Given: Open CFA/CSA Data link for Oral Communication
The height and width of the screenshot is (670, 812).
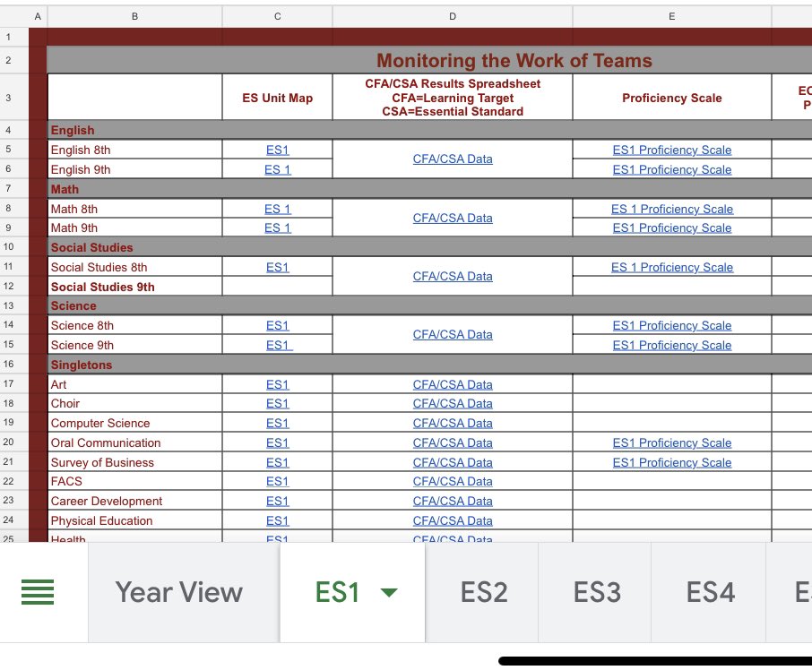Looking at the screenshot, I should (453, 442).
